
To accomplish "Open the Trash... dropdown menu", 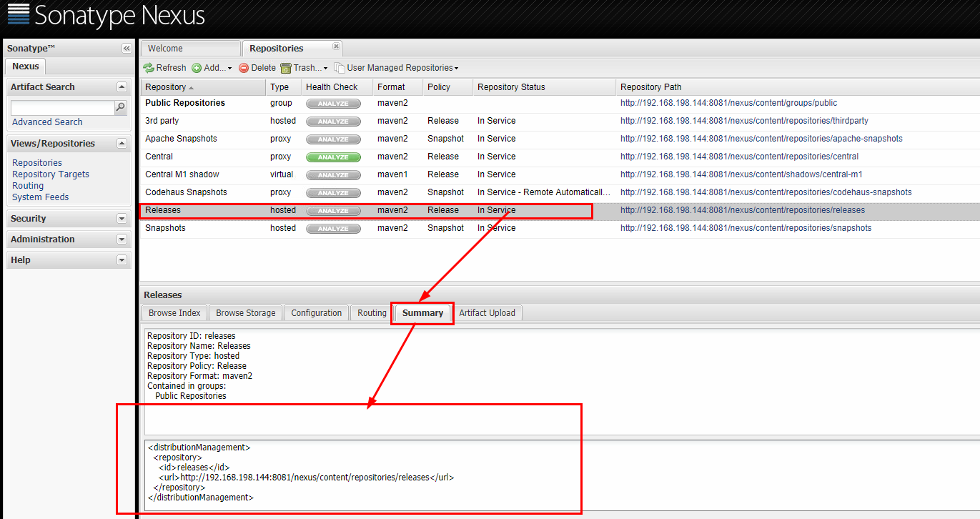I will (305, 68).
